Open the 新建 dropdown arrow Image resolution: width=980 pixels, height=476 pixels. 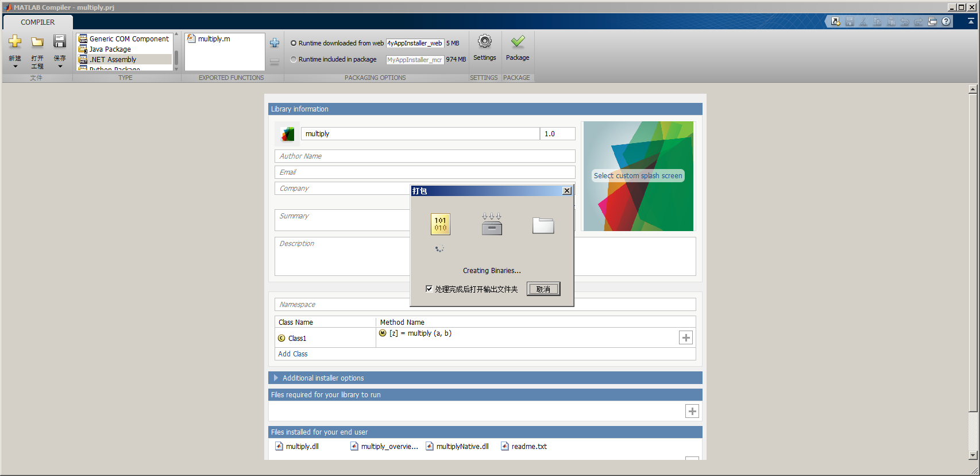coord(15,66)
